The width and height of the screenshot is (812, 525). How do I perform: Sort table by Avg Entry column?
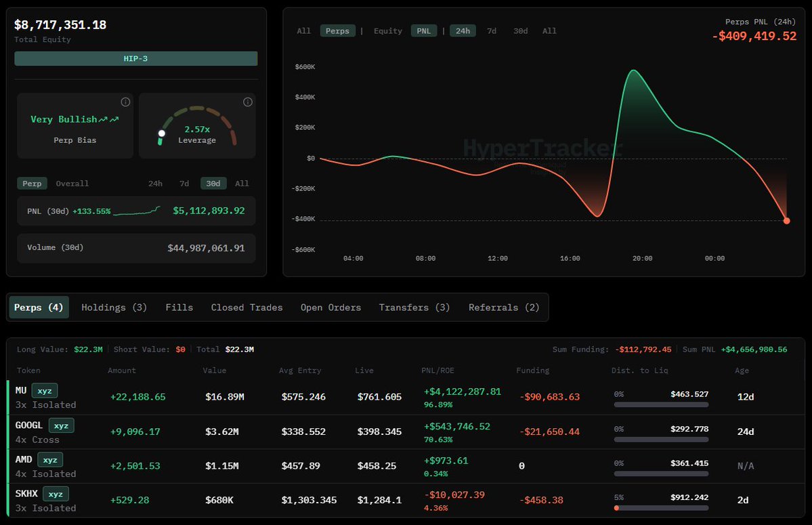300,371
